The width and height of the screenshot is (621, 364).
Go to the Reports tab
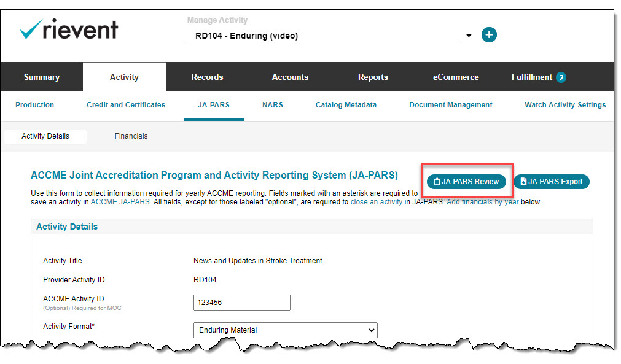pos(373,77)
